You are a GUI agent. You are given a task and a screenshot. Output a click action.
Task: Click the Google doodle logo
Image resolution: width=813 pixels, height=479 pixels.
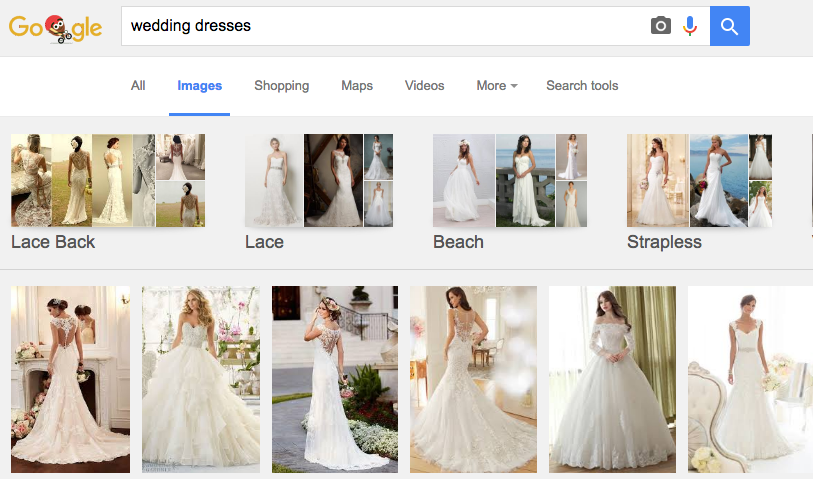(55, 28)
